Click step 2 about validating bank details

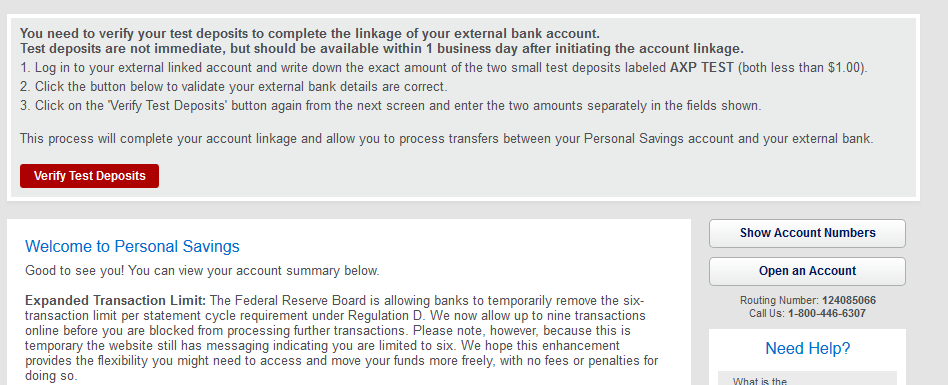[x=234, y=86]
